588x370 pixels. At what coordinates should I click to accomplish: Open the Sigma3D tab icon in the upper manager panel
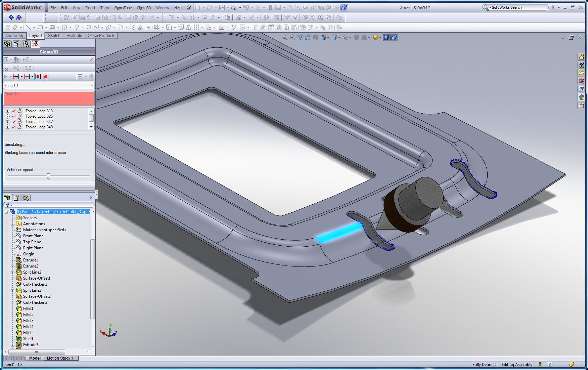pyautogui.click(x=35, y=44)
